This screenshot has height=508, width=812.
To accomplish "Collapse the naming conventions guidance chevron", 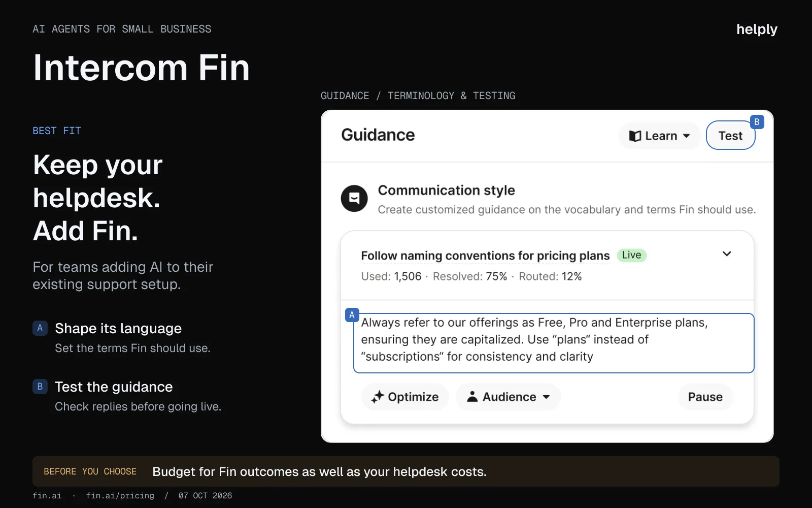I will click(727, 254).
